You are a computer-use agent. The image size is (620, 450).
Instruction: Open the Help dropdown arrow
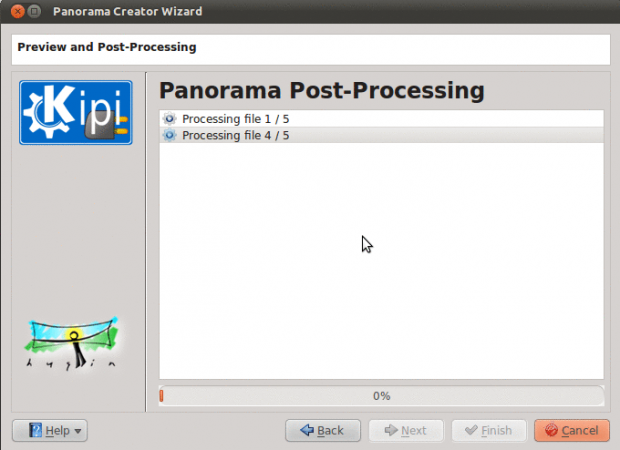pyautogui.click(x=78, y=431)
